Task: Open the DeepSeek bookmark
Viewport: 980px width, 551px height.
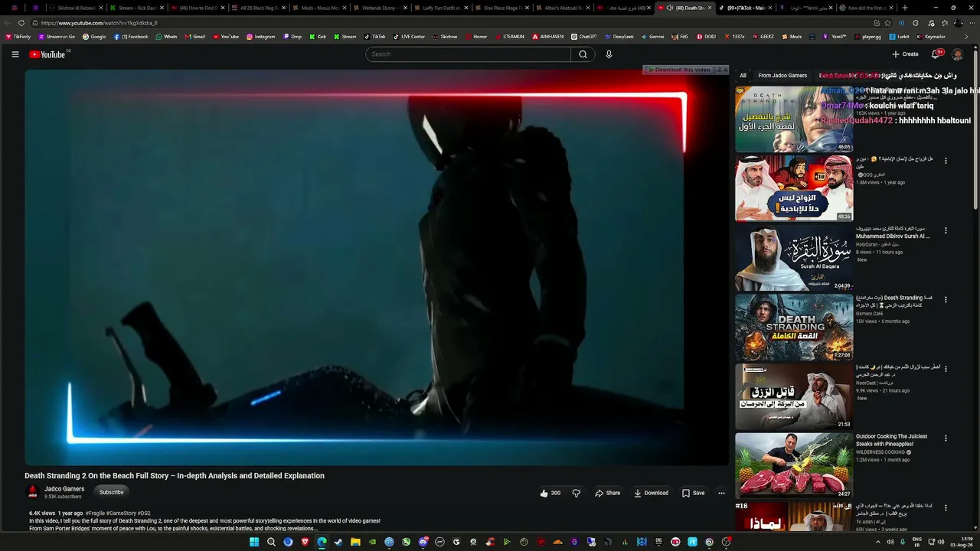Action: [x=619, y=37]
